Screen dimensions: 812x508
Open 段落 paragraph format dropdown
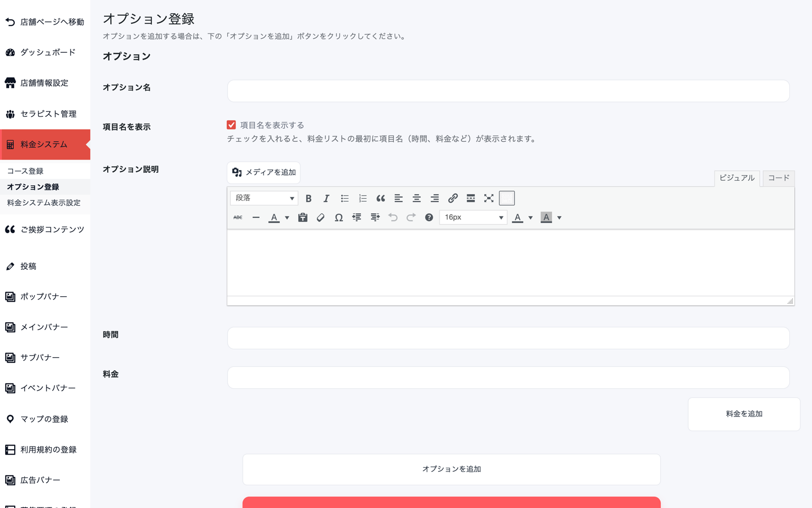(x=264, y=198)
